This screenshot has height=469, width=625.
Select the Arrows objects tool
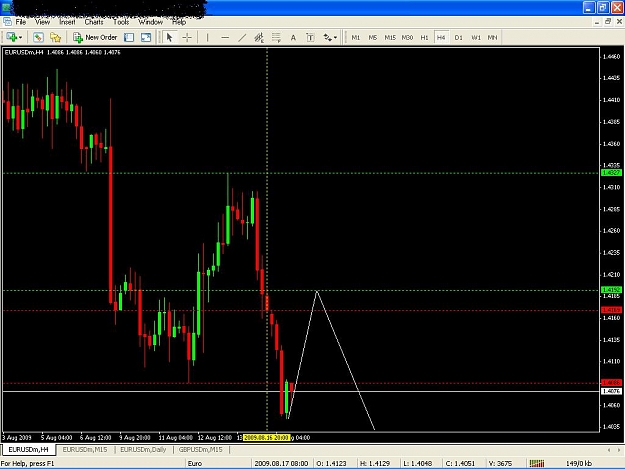(x=327, y=37)
